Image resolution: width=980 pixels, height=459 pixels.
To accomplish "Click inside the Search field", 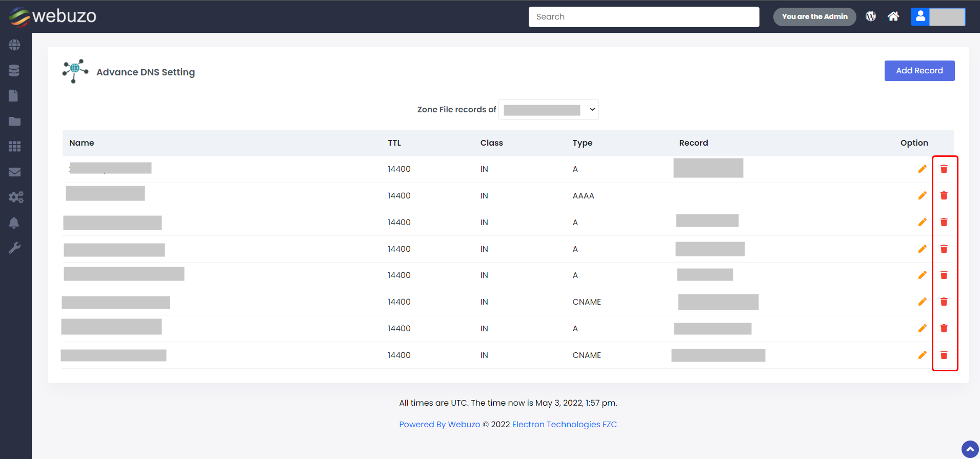I will [x=644, y=17].
